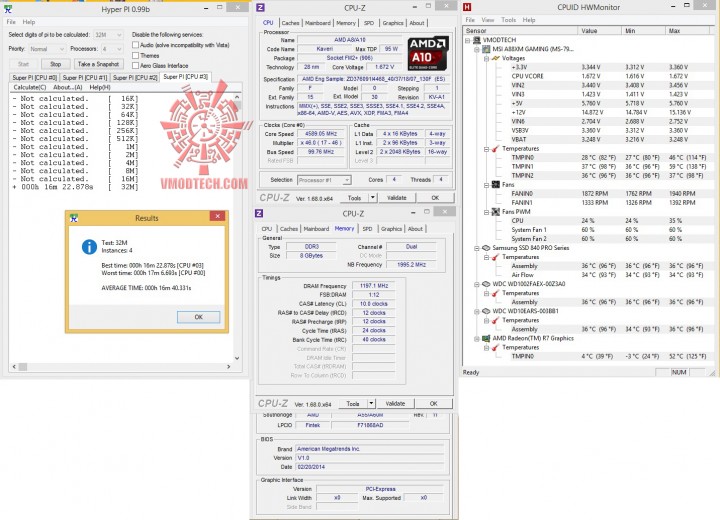
Task: Open Tools dropdown arrow in Memory CPU-Z
Action: coord(371,404)
